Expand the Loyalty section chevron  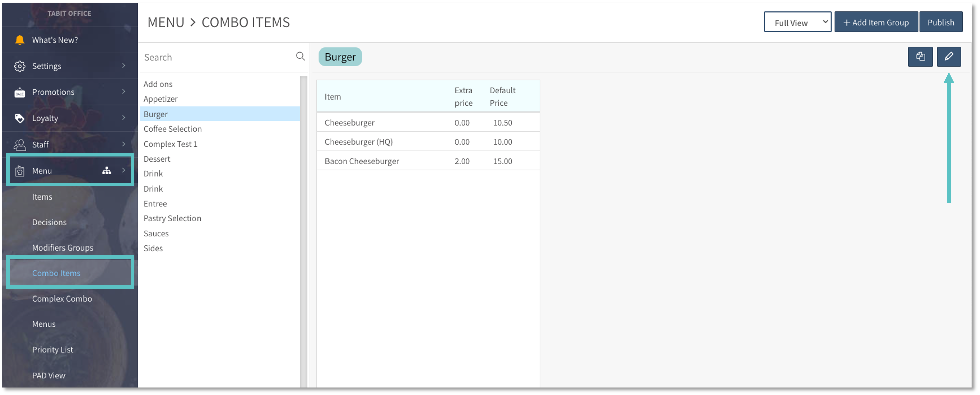point(124,118)
